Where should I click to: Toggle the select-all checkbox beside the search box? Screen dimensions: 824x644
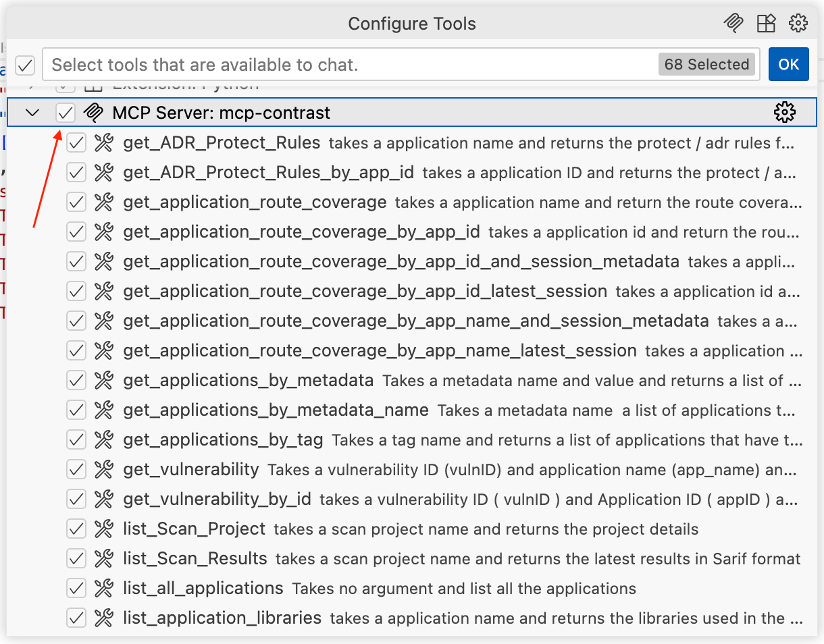25,65
